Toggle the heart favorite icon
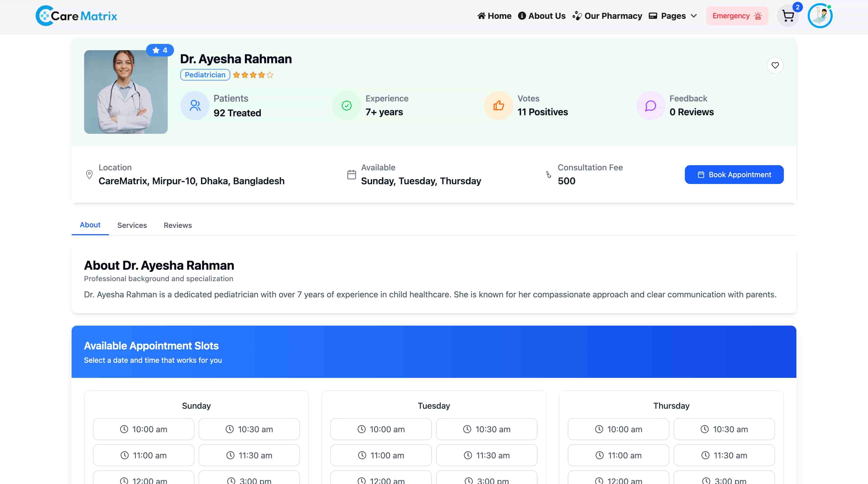 (x=775, y=65)
